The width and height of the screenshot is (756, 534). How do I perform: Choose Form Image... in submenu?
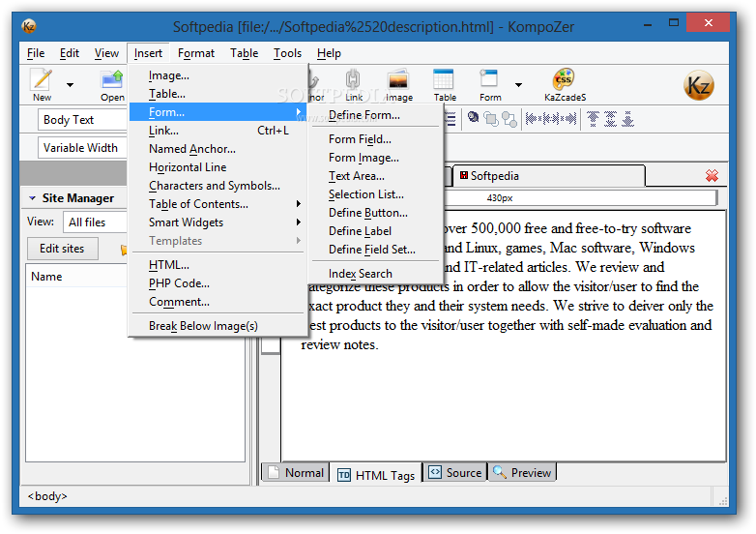[376, 158]
